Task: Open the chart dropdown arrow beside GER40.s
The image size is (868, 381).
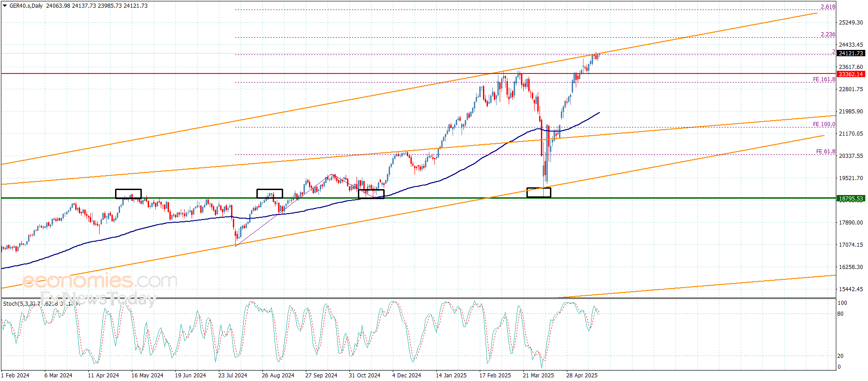Action: tap(5, 6)
